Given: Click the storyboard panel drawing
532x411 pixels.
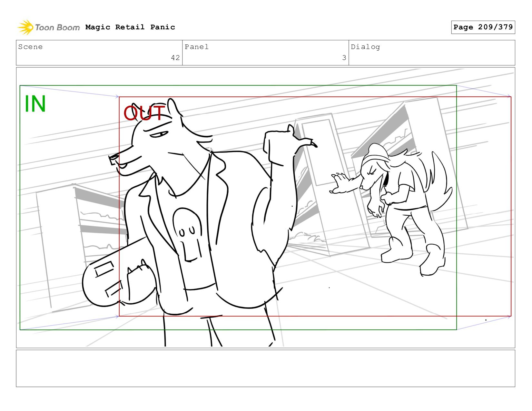Looking at the screenshot, I should 265,207.
